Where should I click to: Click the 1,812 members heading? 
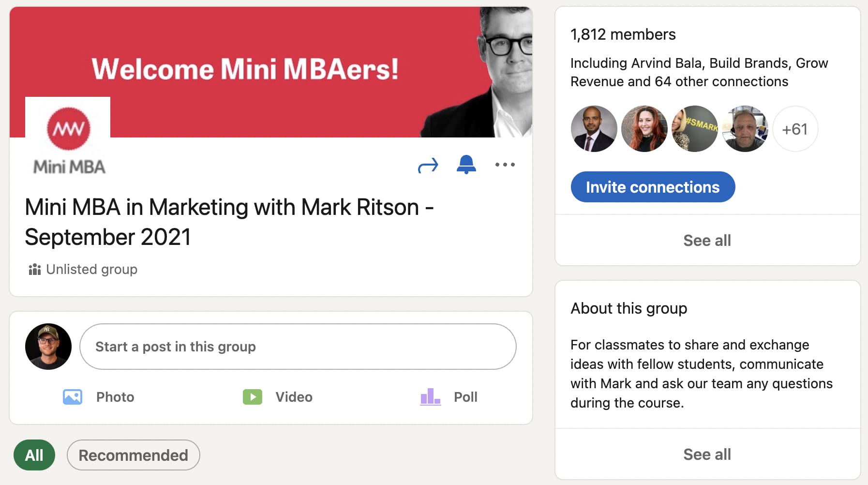tap(623, 34)
